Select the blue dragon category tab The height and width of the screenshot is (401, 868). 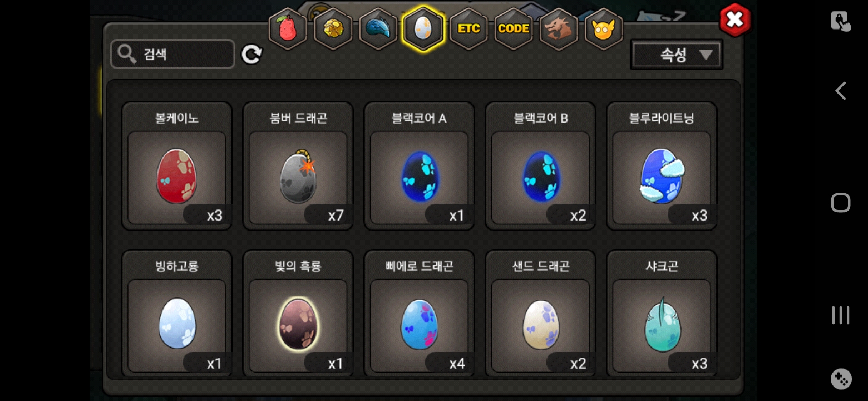tap(378, 29)
